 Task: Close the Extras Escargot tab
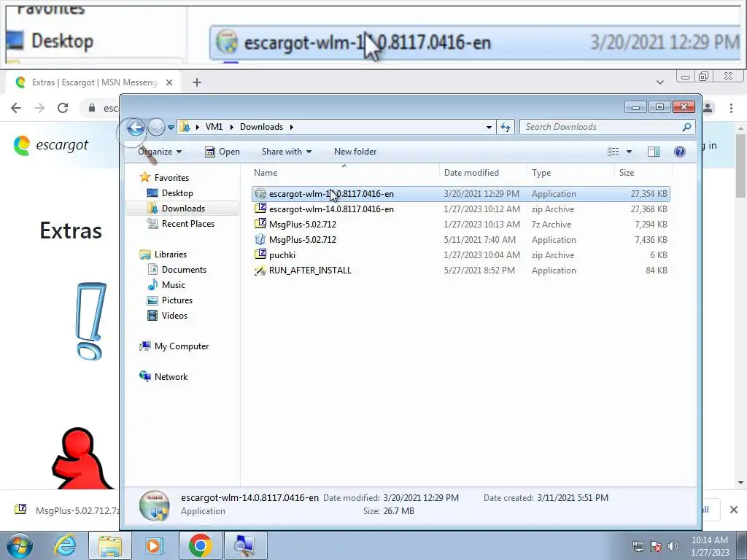pos(169,82)
